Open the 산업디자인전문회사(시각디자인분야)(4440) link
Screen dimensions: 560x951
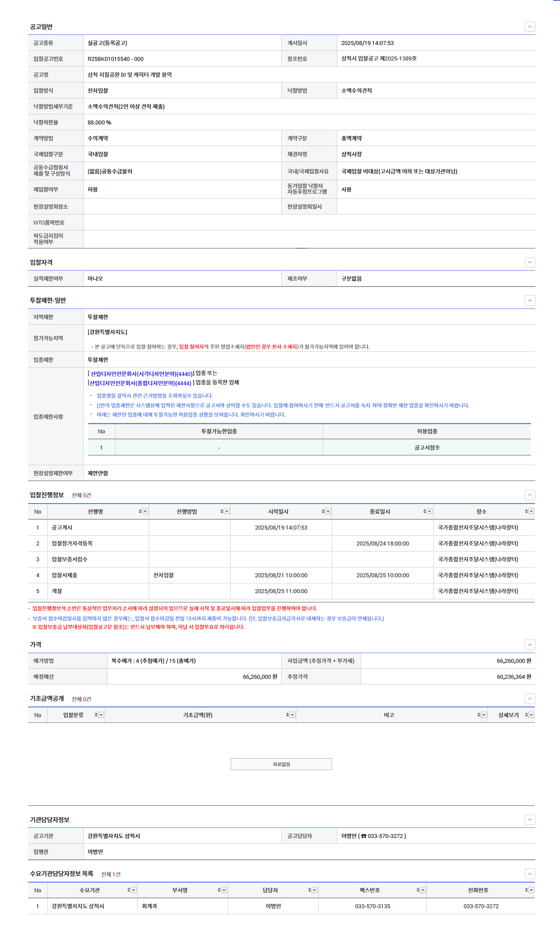(142, 374)
